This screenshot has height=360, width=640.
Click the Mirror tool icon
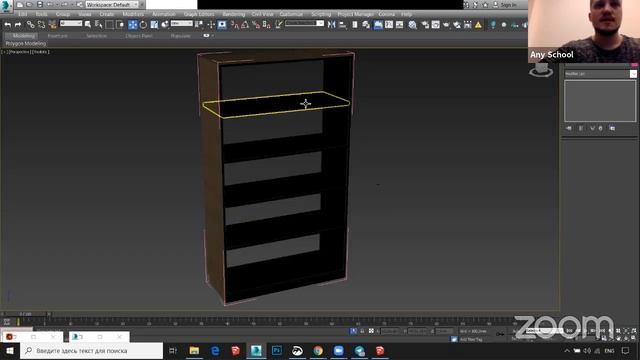[331, 25]
